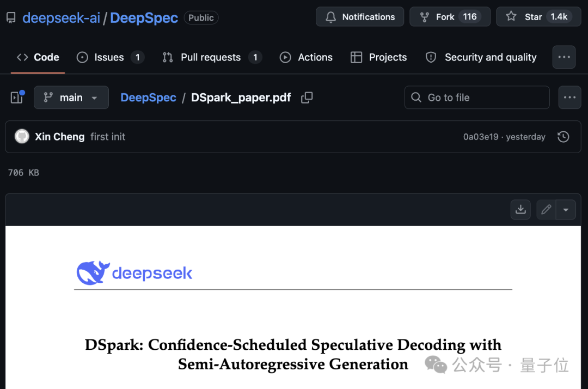
Task: Open more file actions menu
Action: point(569,98)
